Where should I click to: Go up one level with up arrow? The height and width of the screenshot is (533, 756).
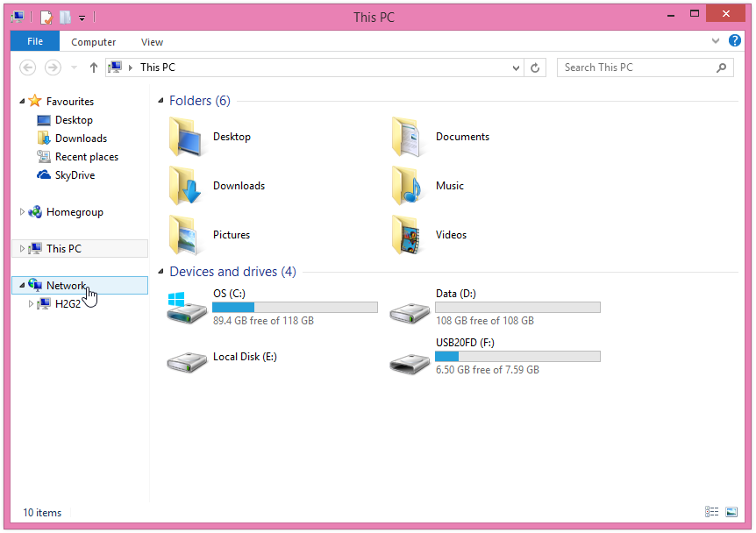click(x=94, y=68)
